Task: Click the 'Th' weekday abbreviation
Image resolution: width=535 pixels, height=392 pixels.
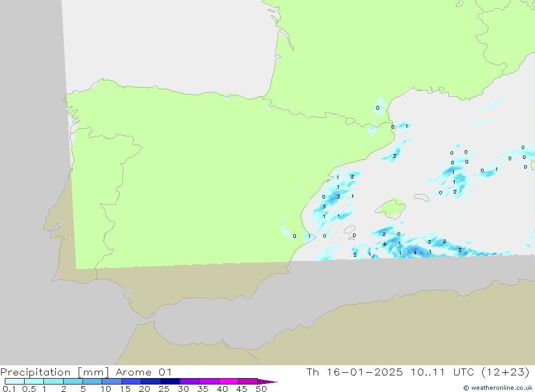Action: pyautogui.click(x=312, y=372)
